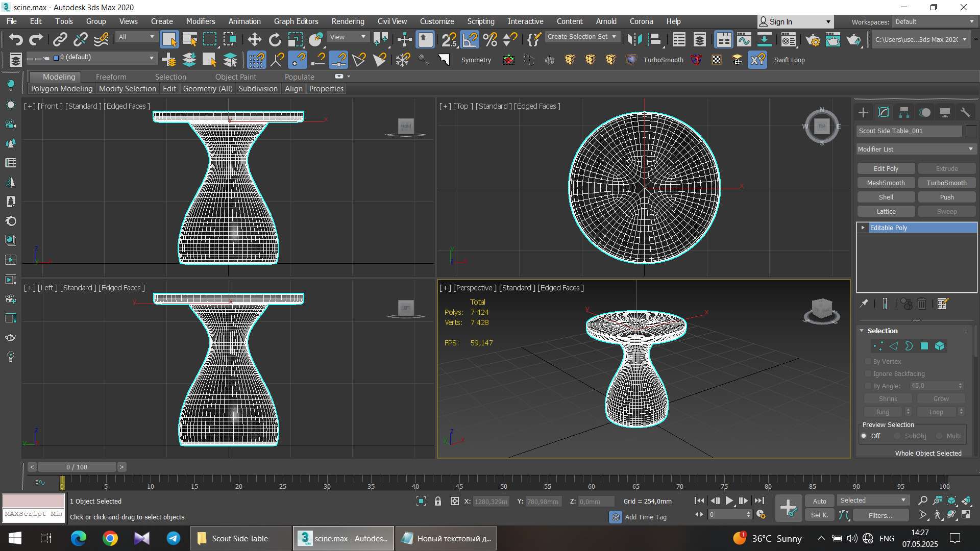The image size is (980, 551).
Task: Click Configure Modifier Sets icon
Action: click(942, 304)
